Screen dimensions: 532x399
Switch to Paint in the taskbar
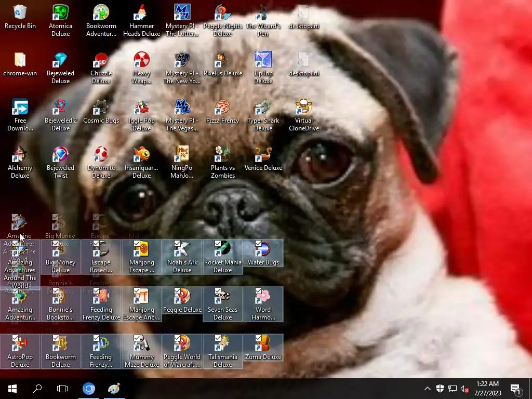(x=114, y=389)
